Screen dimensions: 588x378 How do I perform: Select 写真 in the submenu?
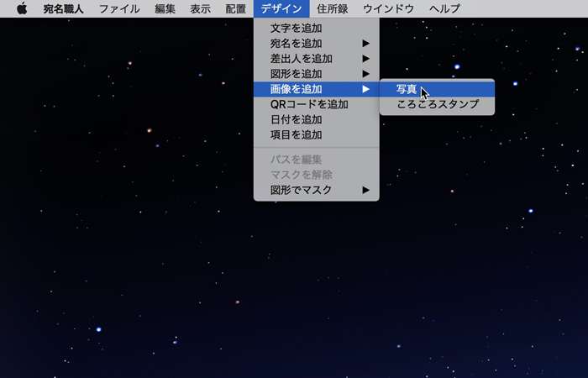tap(407, 89)
